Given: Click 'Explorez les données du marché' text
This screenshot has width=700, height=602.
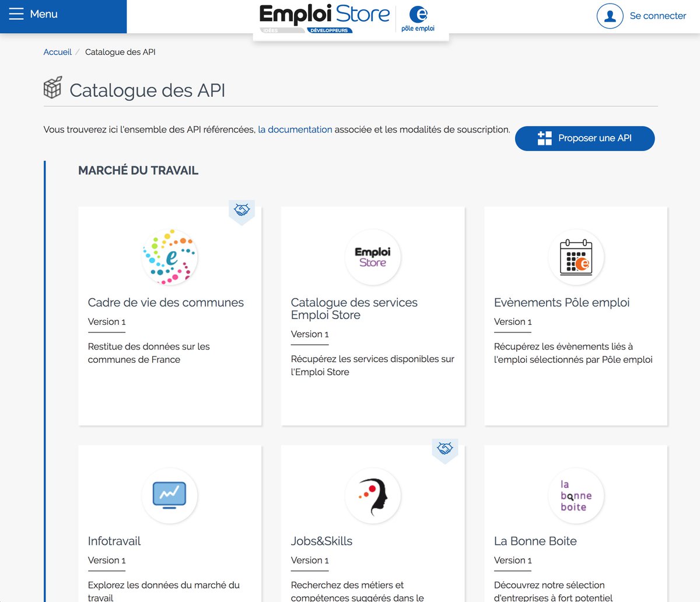Looking at the screenshot, I should coord(163,591).
